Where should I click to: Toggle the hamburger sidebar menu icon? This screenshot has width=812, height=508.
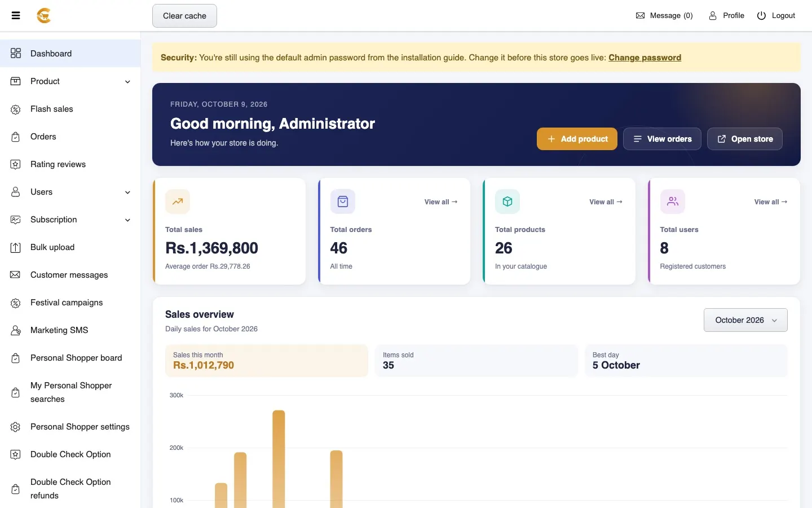click(16, 16)
